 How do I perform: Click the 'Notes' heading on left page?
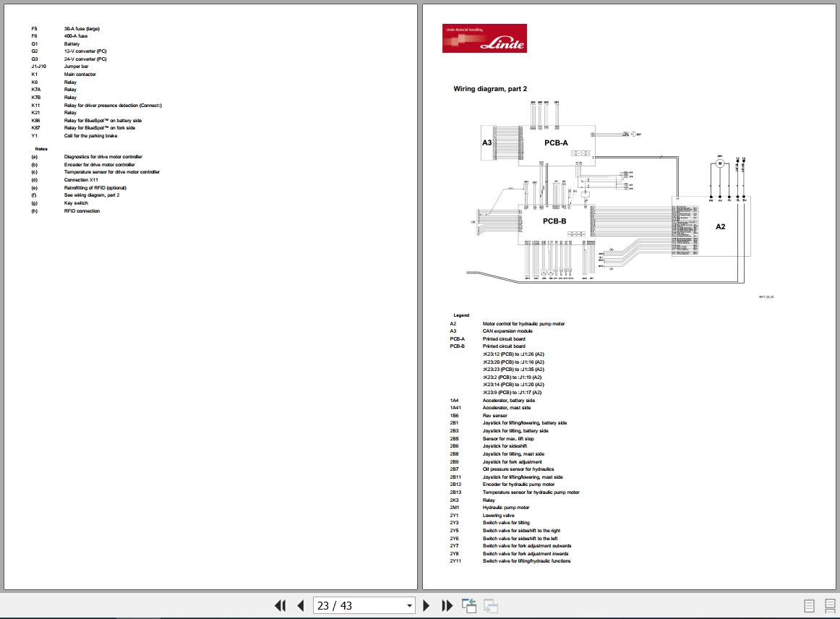(x=40, y=149)
